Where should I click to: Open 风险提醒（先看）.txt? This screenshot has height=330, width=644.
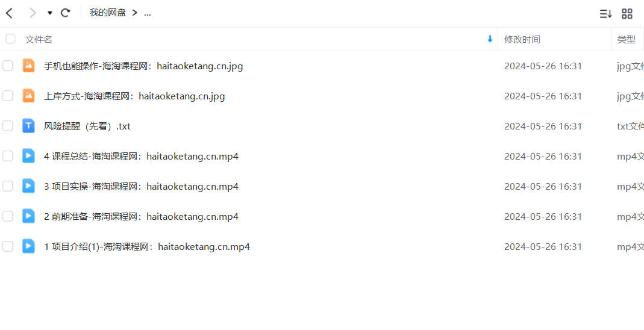point(87,126)
